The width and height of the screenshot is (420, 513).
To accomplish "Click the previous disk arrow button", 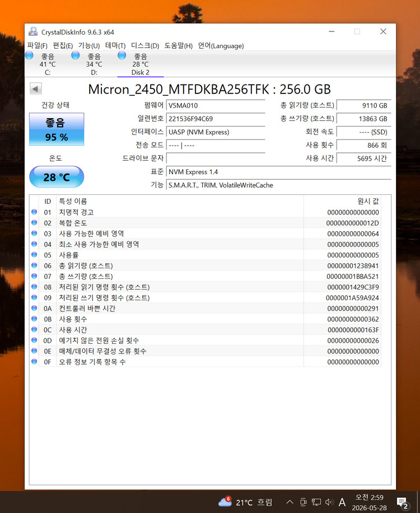I will pos(36,88).
